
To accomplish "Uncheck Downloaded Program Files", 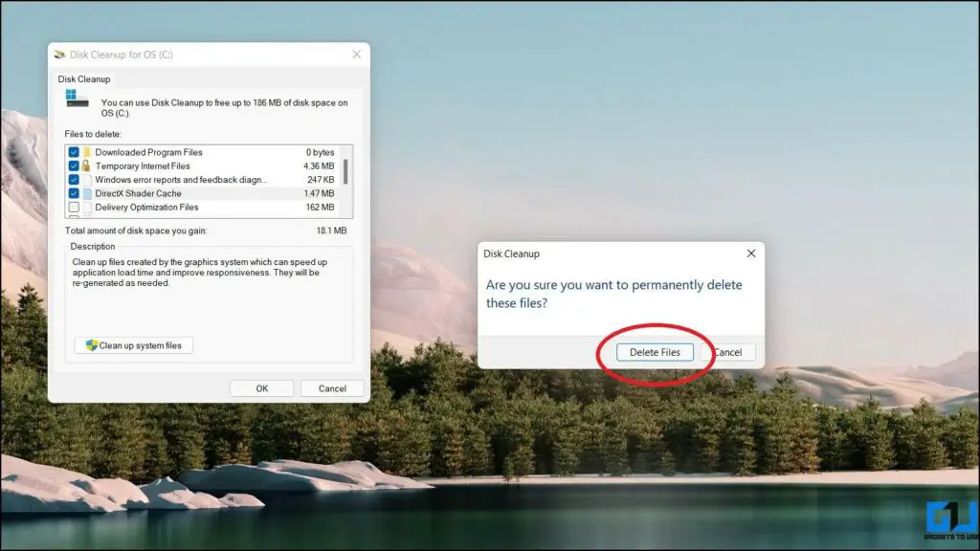I will tap(74, 151).
